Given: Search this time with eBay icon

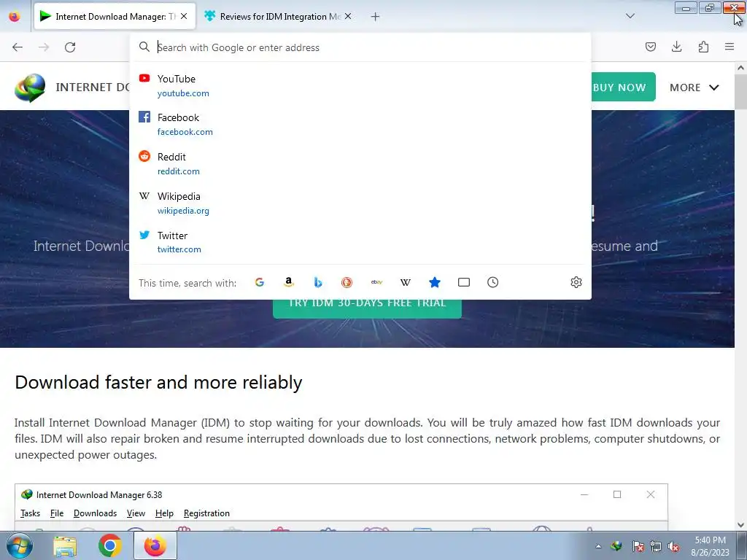Looking at the screenshot, I should tap(376, 282).
